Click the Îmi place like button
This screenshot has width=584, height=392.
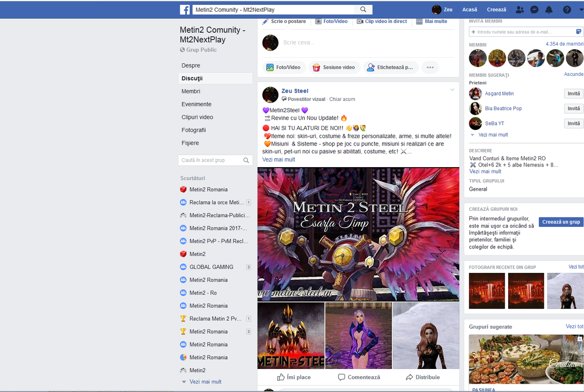coord(294,377)
